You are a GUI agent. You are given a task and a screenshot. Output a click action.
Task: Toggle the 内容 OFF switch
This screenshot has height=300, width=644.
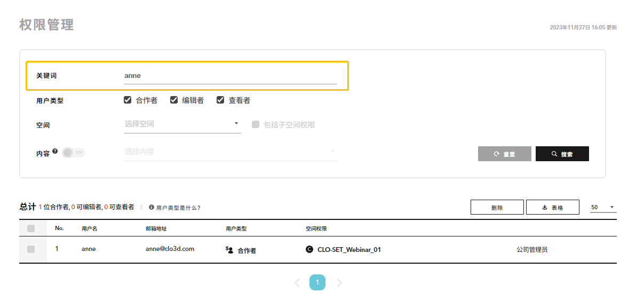tap(74, 153)
